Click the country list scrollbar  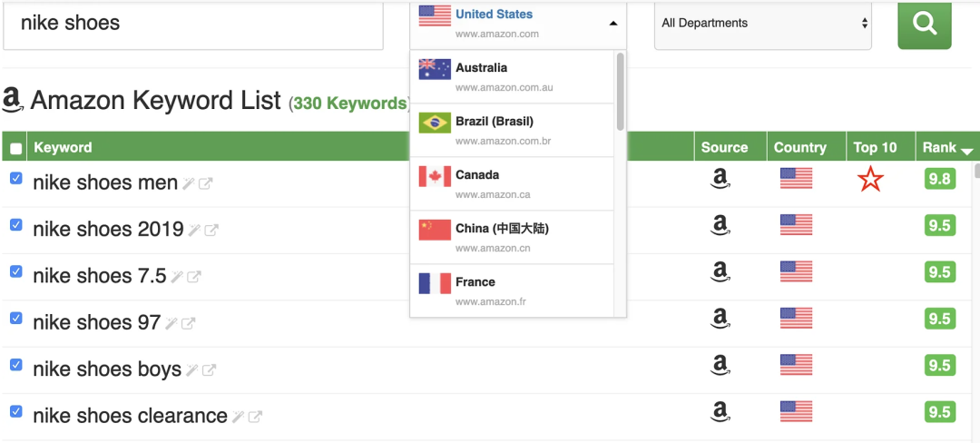point(621,91)
